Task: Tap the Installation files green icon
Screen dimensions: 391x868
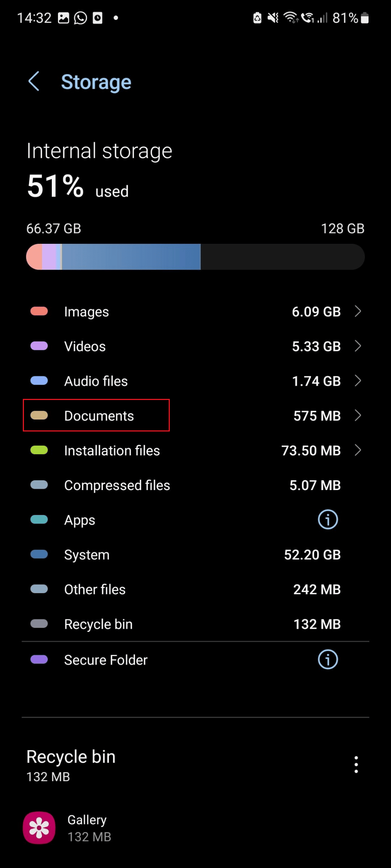Action: [x=39, y=450]
